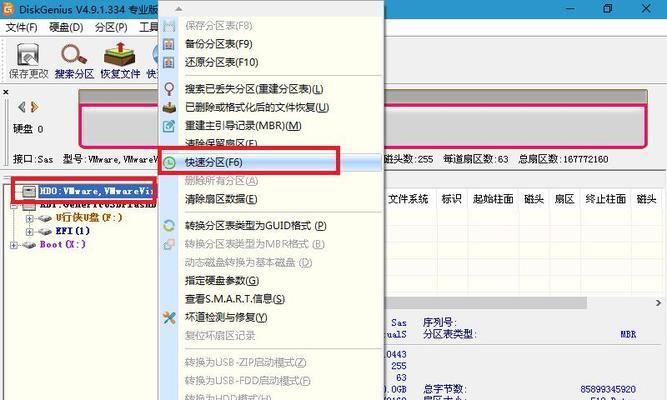Choose 指定硬盘参数(G) menu entry
This screenshot has height=400, width=667.
click(222, 281)
